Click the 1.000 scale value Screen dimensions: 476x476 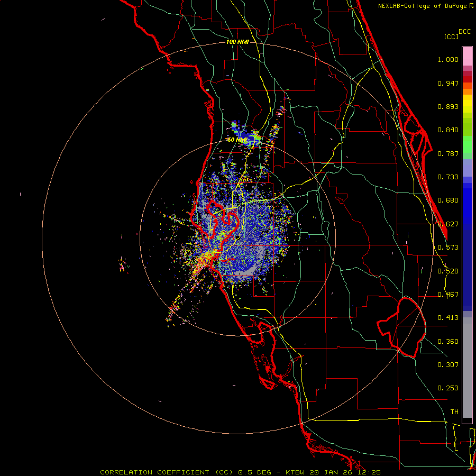pos(448,59)
